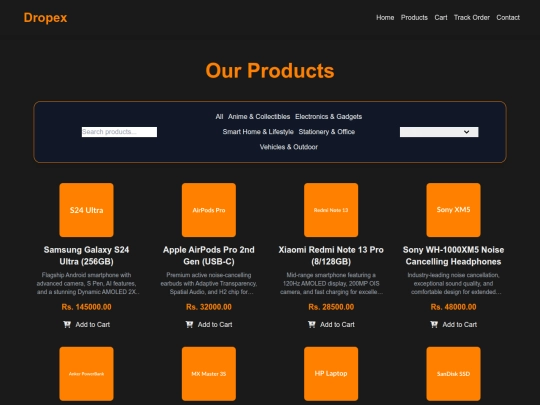540x405 pixels.
Task: Click the price Rs. 28500.00
Action: click(x=331, y=307)
